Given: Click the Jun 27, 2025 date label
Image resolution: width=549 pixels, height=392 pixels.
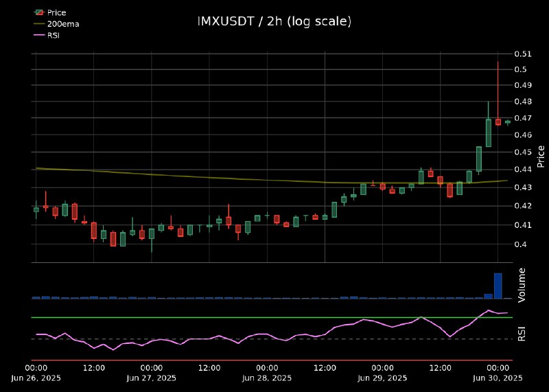Looking at the screenshot, I should click(151, 378).
